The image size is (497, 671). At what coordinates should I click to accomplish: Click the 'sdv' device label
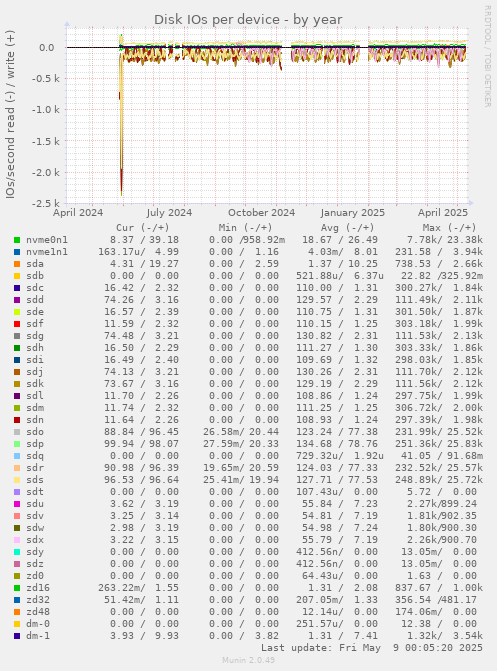tap(35, 516)
